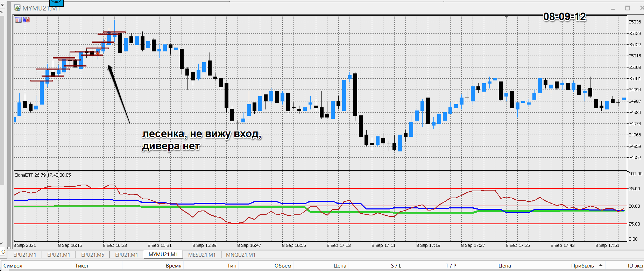
Task: Click the 8 Sep 16:47 time label
Action: [249, 245]
